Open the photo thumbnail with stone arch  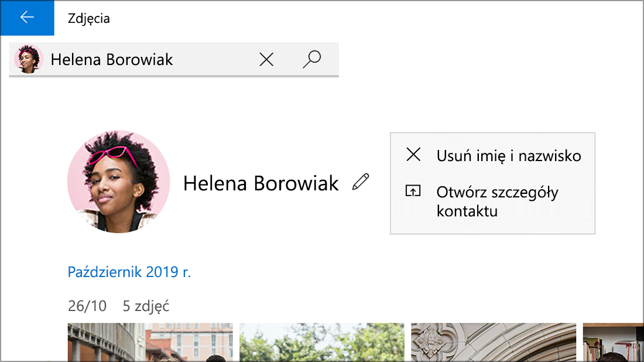coord(494,342)
